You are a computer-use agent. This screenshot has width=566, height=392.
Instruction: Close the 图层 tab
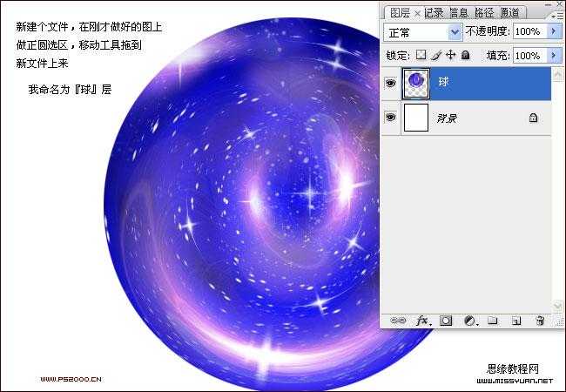pos(417,14)
